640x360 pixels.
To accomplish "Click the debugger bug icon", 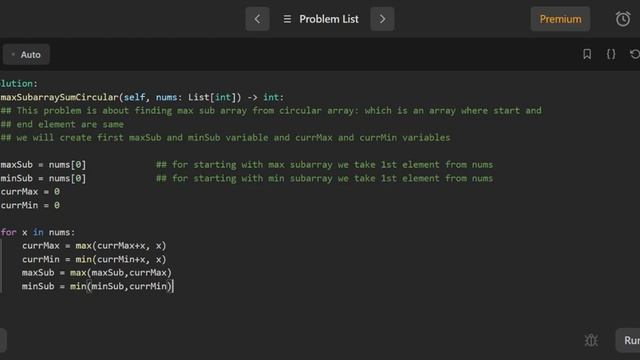I will (x=591, y=340).
